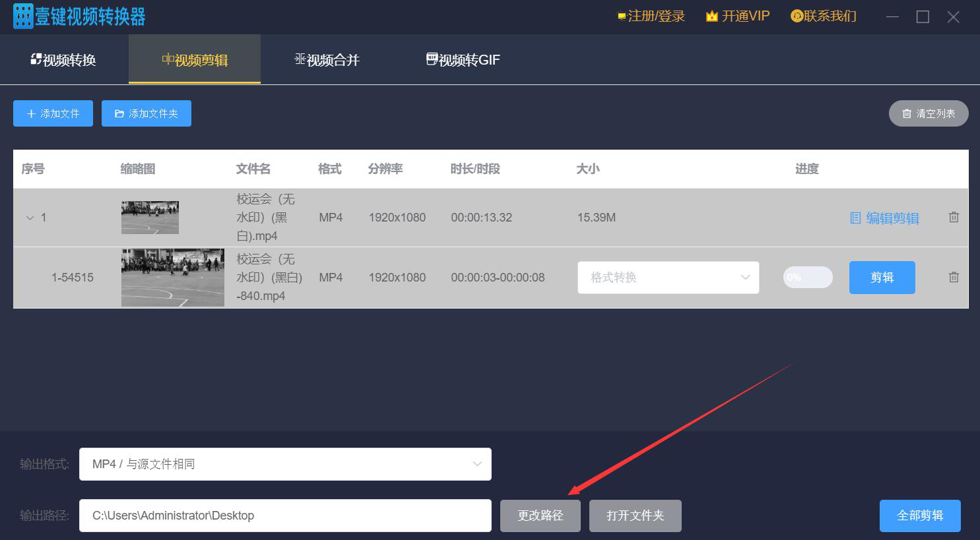This screenshot has width=980, height=540.
Task: Click the 视频转GIF tab icon
Action: click(432, 59)
